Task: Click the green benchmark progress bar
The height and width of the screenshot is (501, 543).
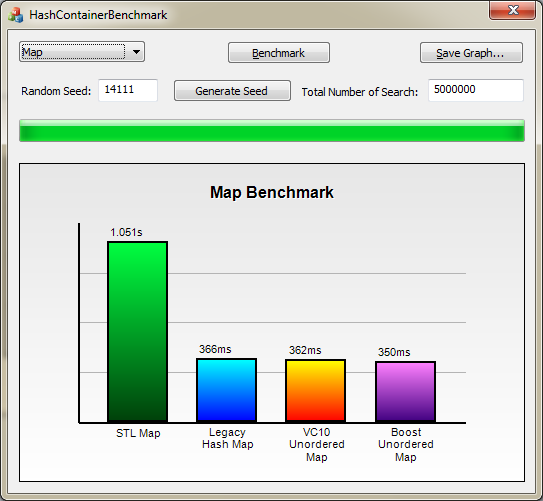Action: click(272, 131)
